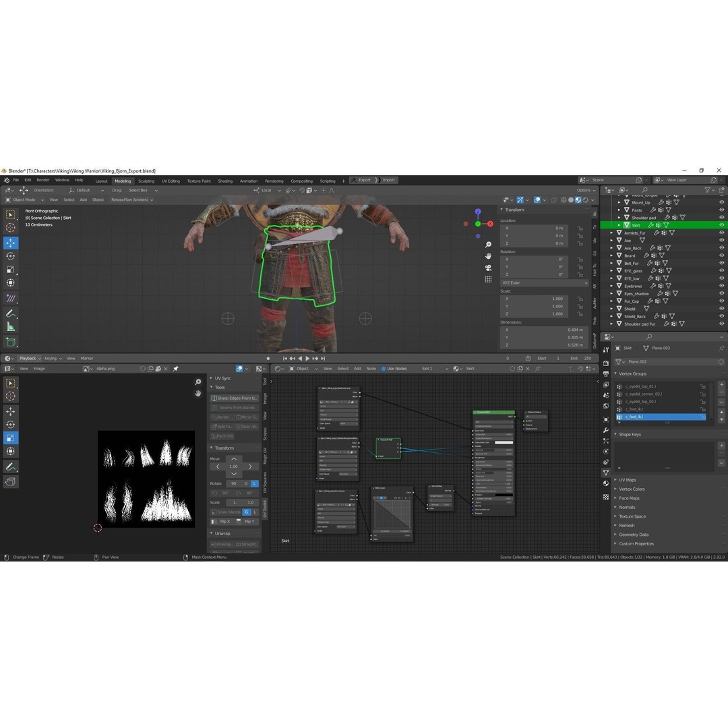The height and width of the screenshot is (728, 728).
Task: Choose the Add Cube tool
Action: click(11, 342)
